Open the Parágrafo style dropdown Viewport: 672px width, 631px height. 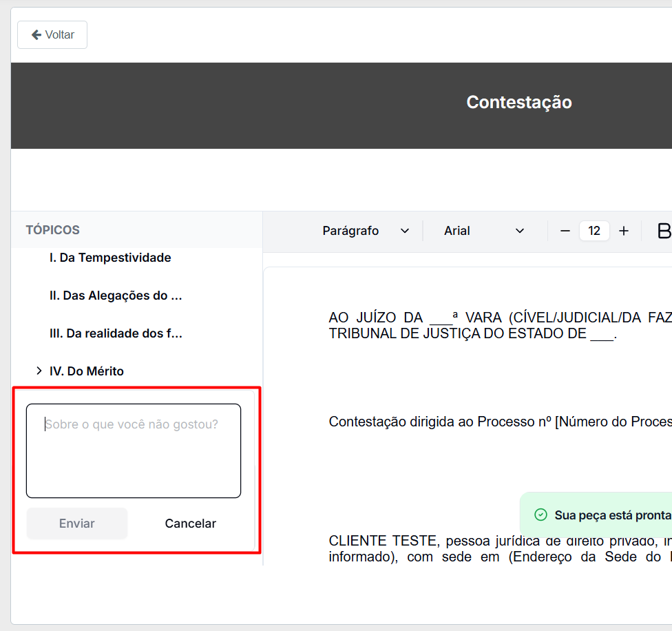366,231
